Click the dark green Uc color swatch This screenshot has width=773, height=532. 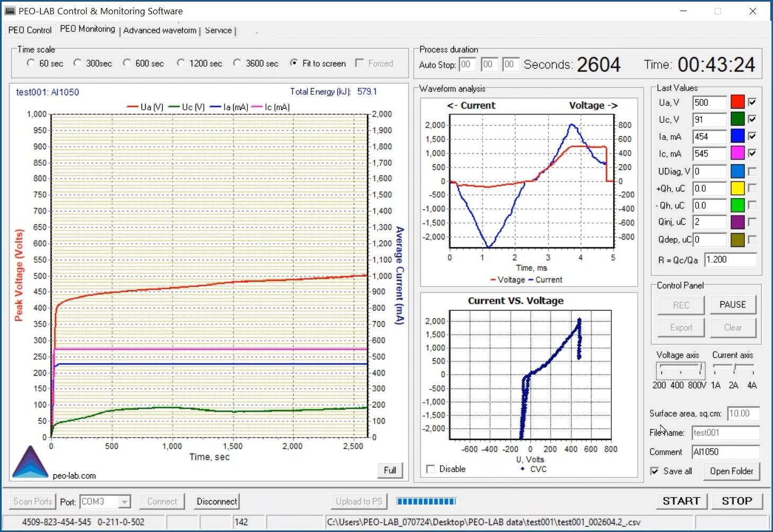(x=737, y=119)
